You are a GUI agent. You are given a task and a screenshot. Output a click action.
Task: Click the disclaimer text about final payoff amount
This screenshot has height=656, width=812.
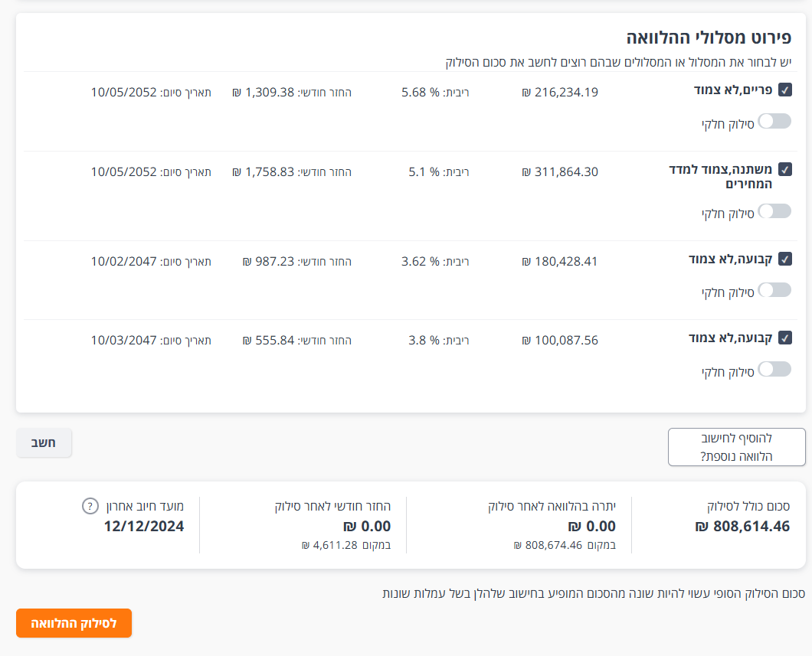pos(593,593)
